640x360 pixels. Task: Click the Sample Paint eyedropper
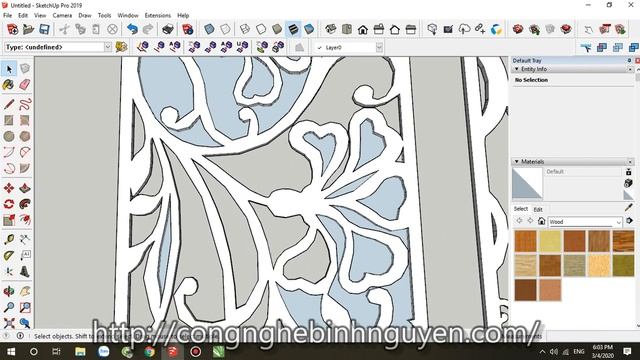pos(629,208)
